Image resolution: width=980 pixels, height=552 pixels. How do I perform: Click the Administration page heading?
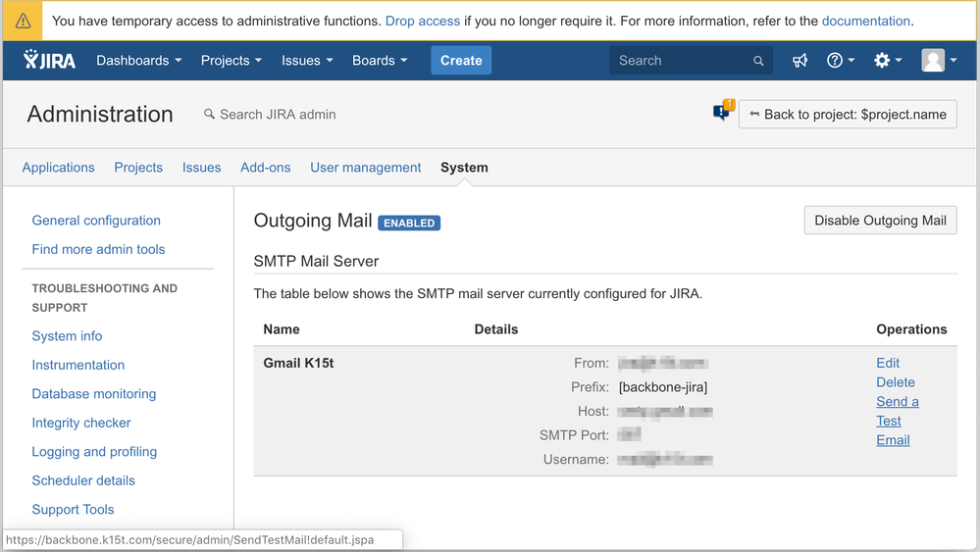(x=100, y=115)
